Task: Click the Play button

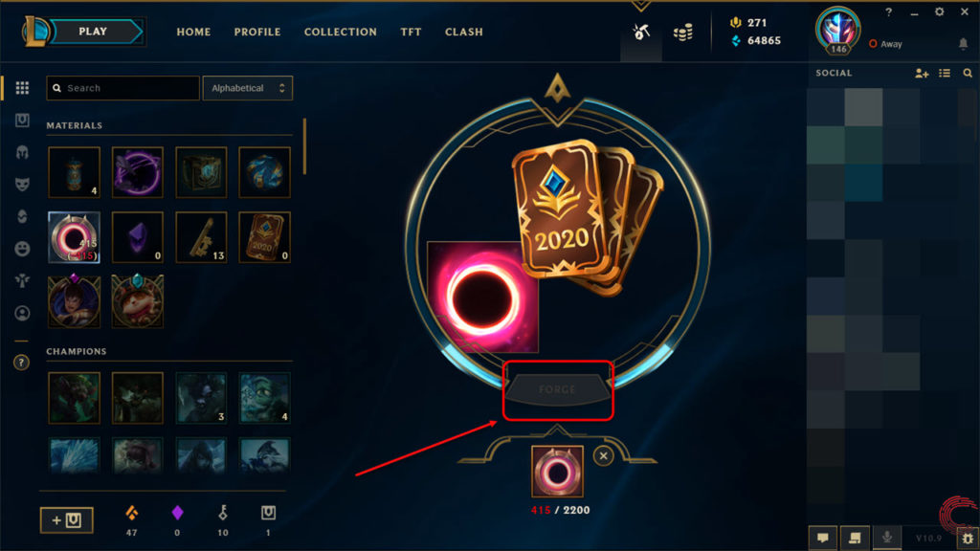Action: (93, 32)
